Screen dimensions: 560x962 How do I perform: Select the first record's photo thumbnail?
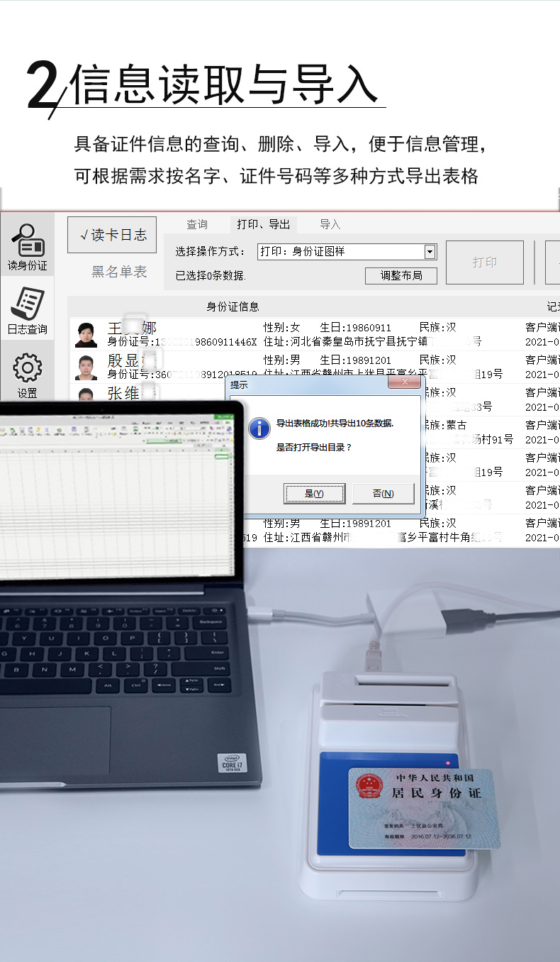86,334
